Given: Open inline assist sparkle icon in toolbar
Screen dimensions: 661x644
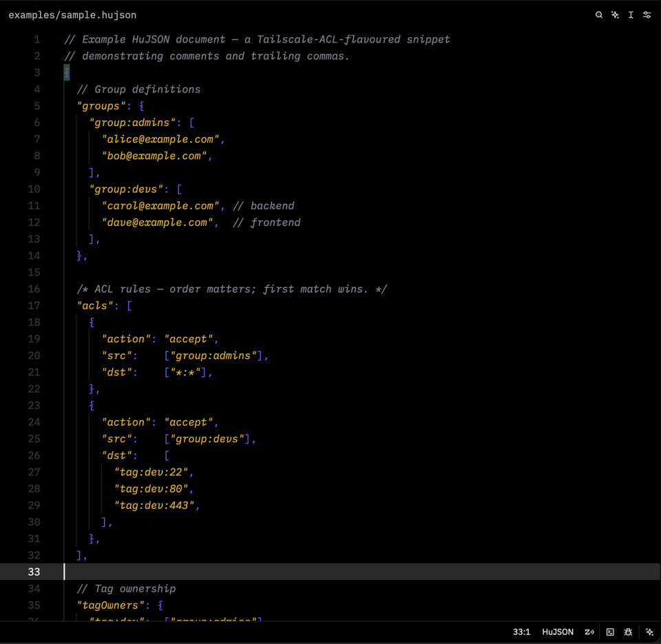Looking at the screenshot, I should click(615, 15).
